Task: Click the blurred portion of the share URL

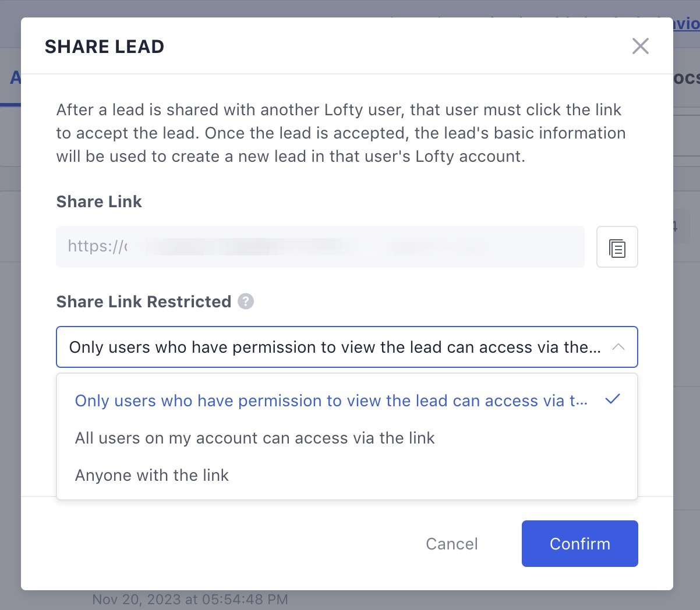Action: point(314,247)
